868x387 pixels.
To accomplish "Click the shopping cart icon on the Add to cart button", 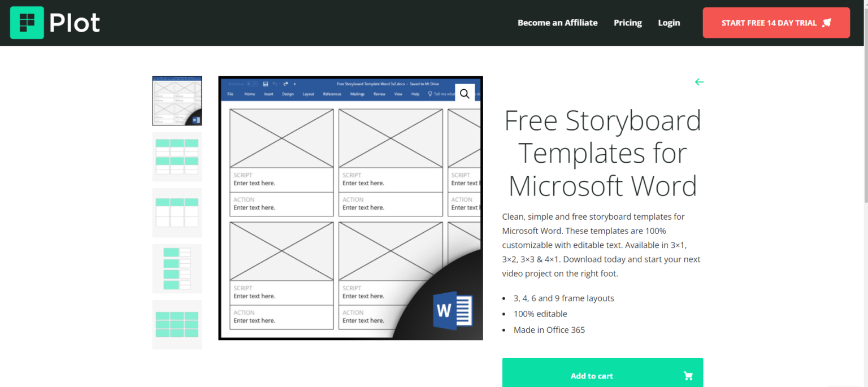I will (688, 375).
